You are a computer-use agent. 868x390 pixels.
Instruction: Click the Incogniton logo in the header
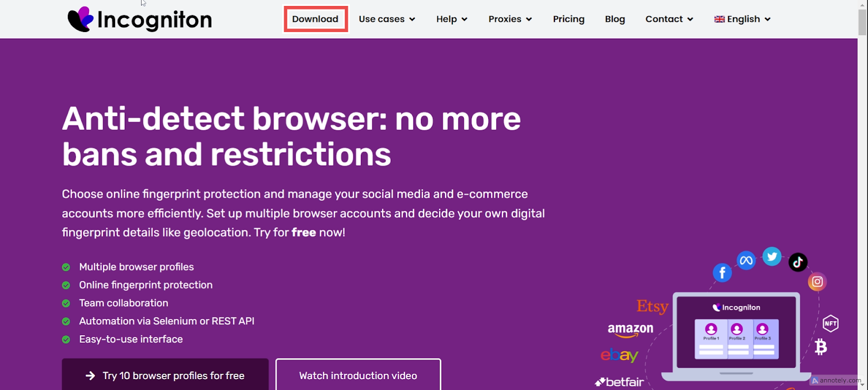point(139,19)
